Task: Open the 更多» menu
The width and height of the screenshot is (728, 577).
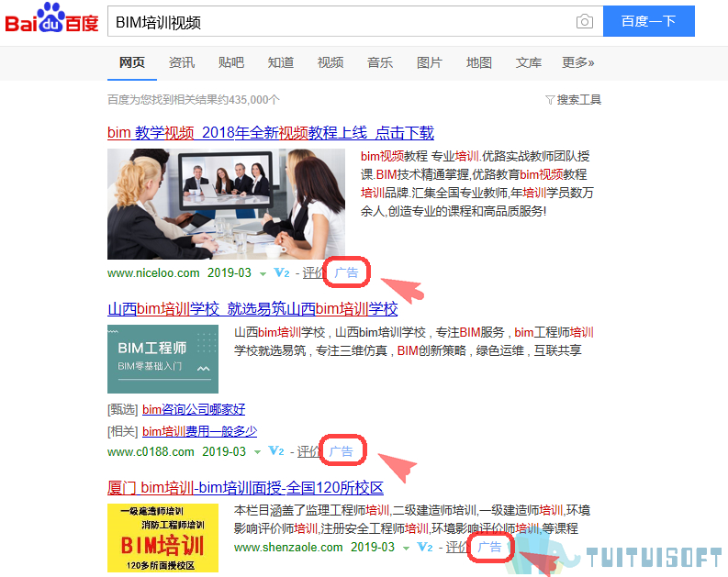Action: [x=577, y=62]
